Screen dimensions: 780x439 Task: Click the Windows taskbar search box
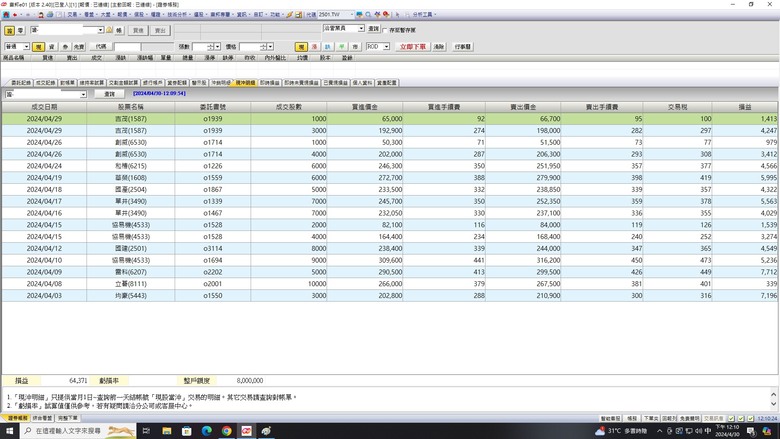click(x=78, y=431)
